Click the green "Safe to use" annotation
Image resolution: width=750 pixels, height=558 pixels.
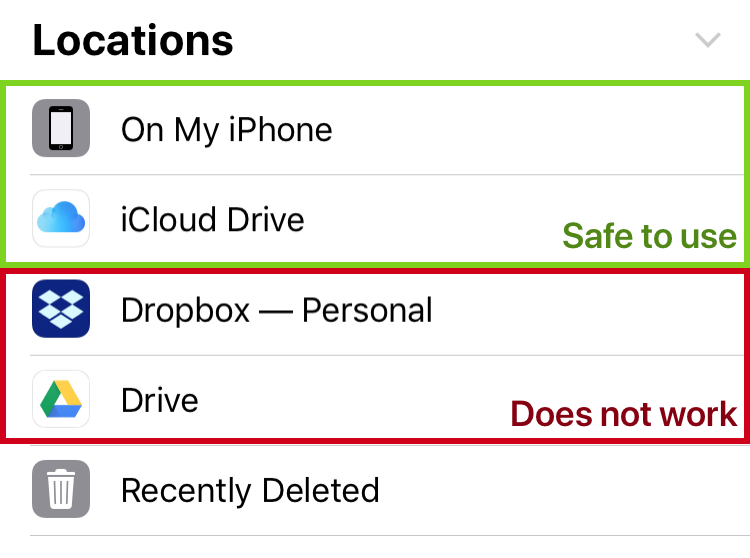pyautogui.click(x=649, y=236)
